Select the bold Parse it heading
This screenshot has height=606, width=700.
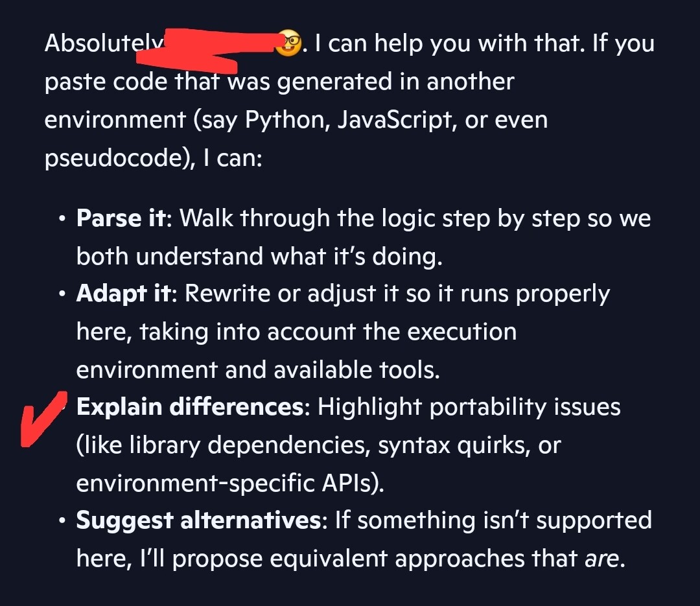(x=122, y=218)
